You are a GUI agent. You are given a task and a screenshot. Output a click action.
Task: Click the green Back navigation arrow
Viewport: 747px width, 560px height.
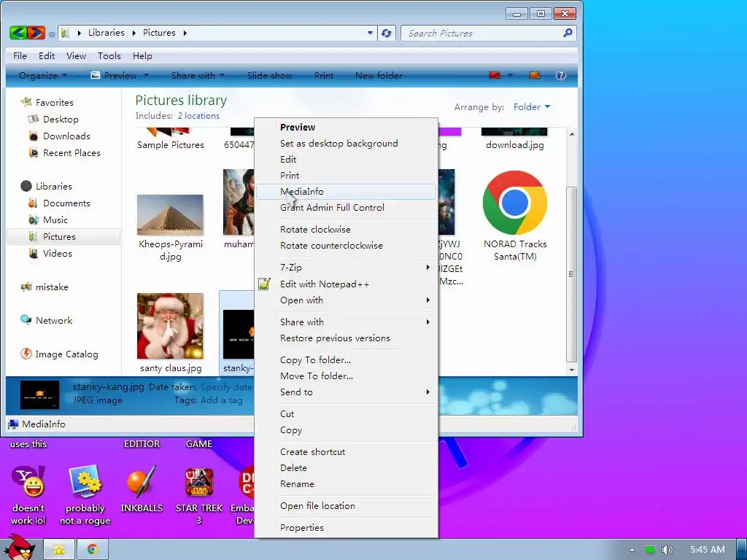click(18, 33)
